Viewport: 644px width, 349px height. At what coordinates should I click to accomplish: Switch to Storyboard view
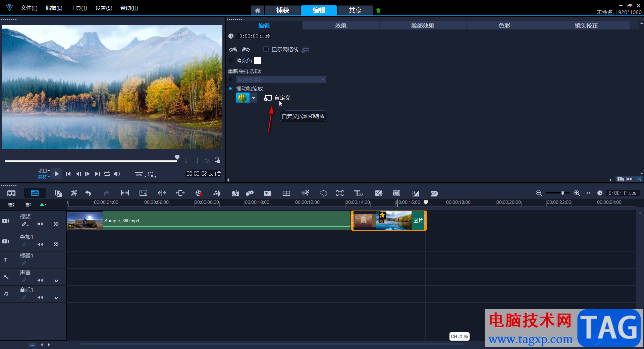coord(11,193)
